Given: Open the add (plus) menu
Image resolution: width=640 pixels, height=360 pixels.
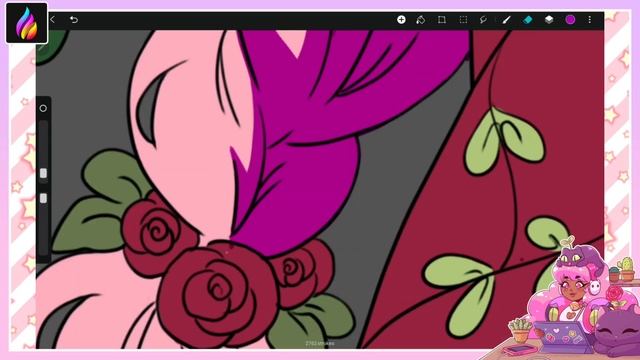Looking at the screenshot, I should [401, 19].
